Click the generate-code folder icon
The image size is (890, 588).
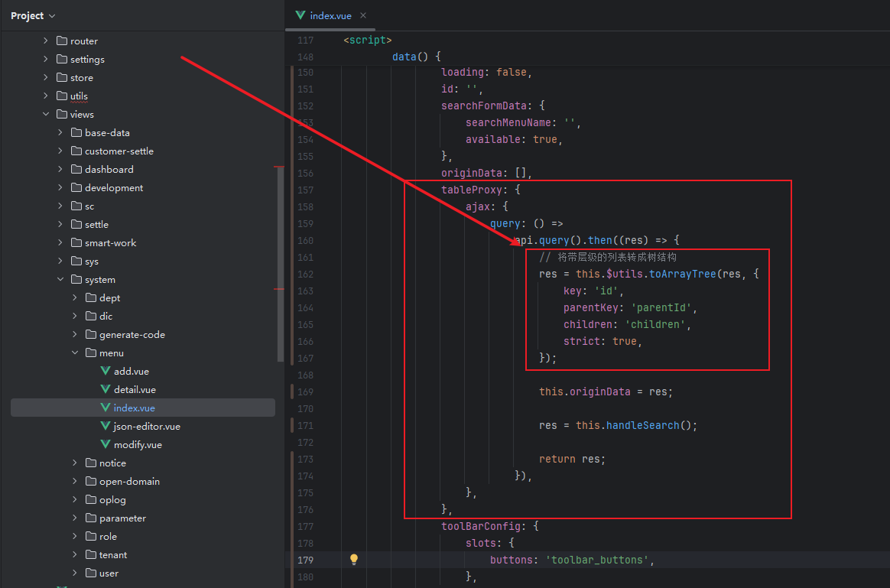point(91,334)
